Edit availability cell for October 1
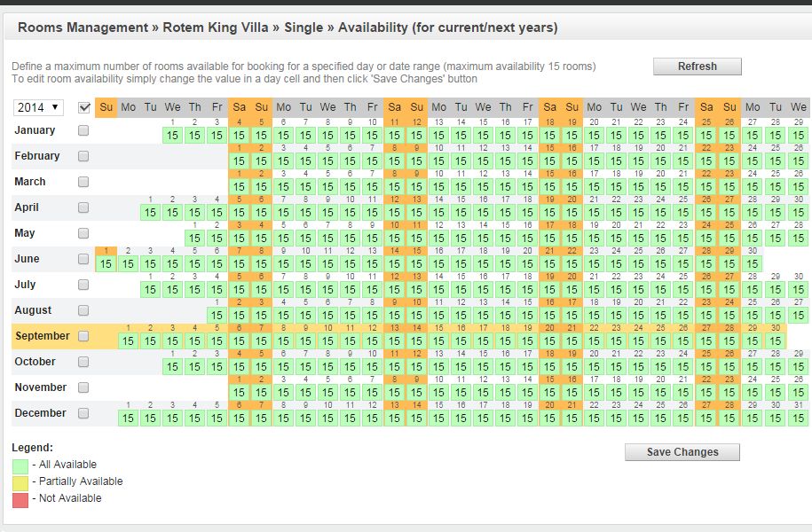812x532 pixels. [x=172, y=367]
